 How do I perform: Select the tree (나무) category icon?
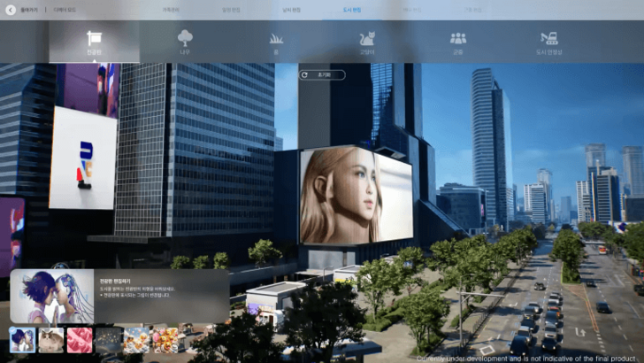click(x=185, y=41)
